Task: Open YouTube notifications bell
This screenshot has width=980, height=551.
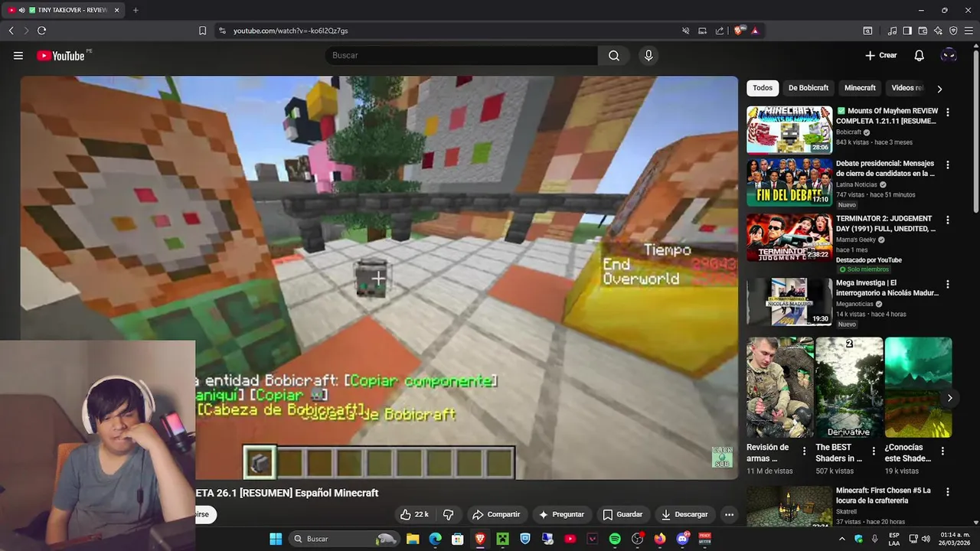Action: (x=920, y=55)
